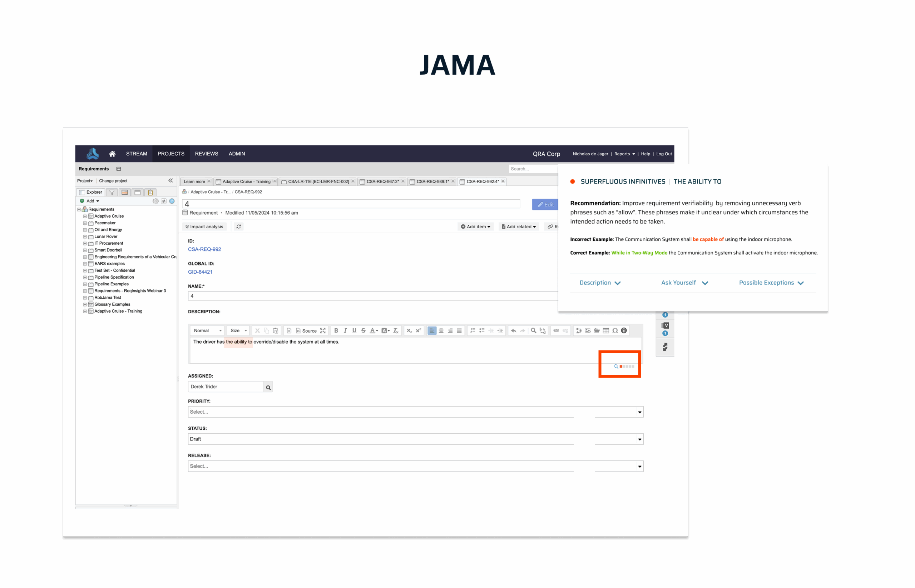The image size is (915, 588).
Task: Click the Impact analysis button
Action: (x=204, y=227)
